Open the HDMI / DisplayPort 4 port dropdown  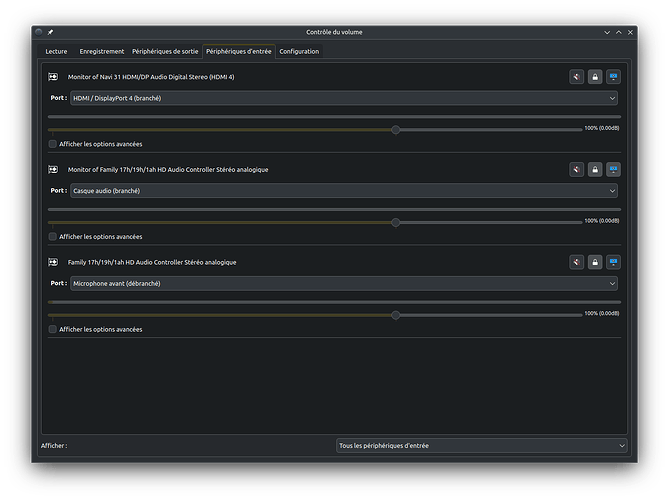[343, 98]
